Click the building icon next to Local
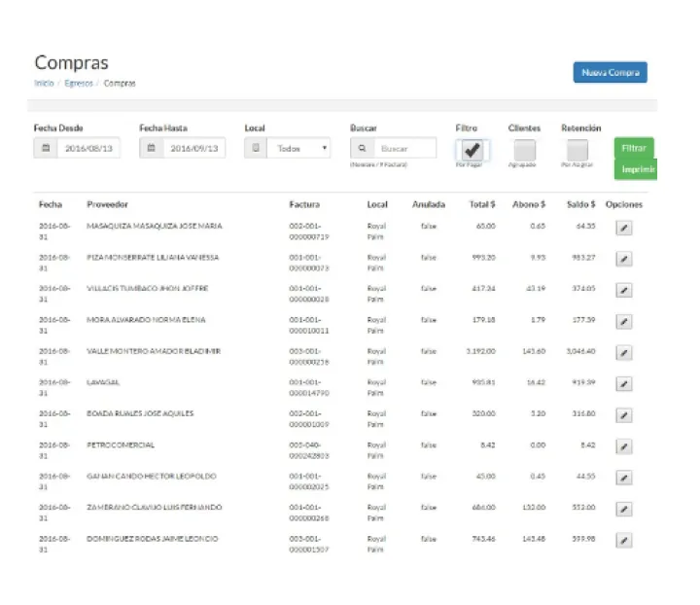Screen dimensions: 700x605 click(256, 149)
